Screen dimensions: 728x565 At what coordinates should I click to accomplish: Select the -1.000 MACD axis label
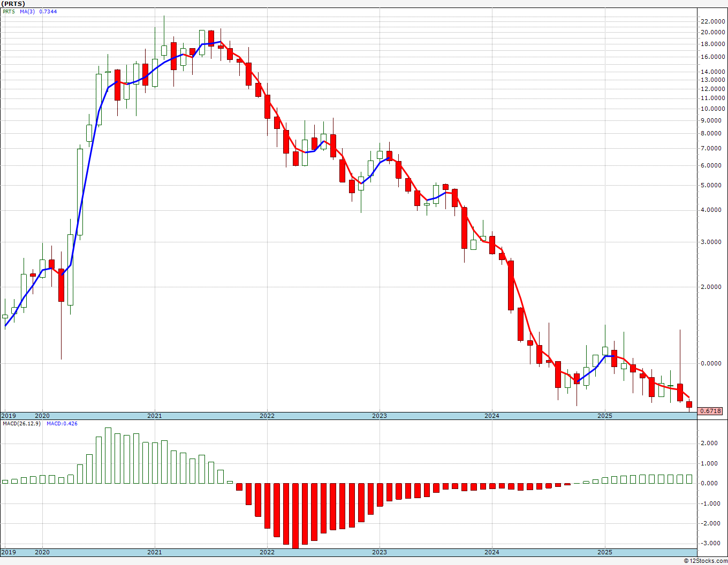(x=709, y=503)
